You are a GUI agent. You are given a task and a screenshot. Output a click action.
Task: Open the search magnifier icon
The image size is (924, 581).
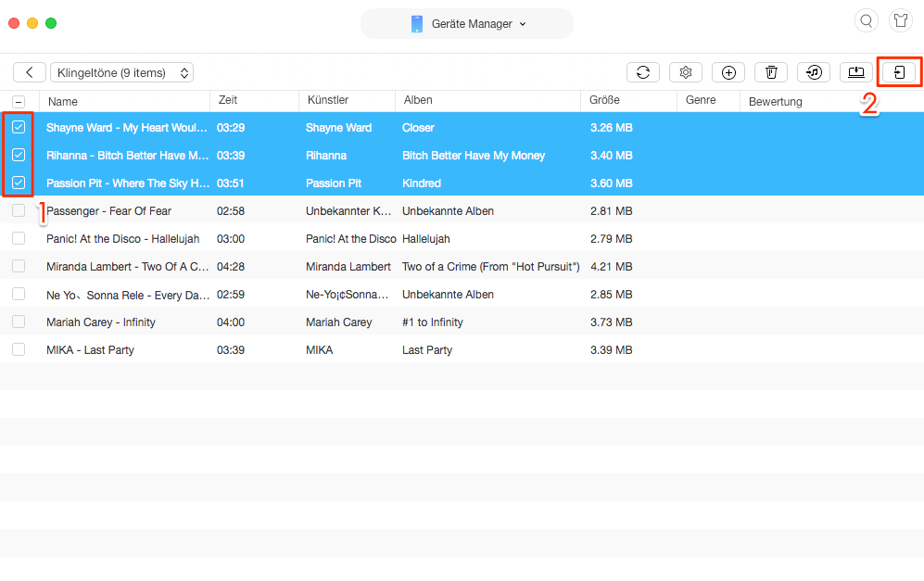tap(867, 21)
